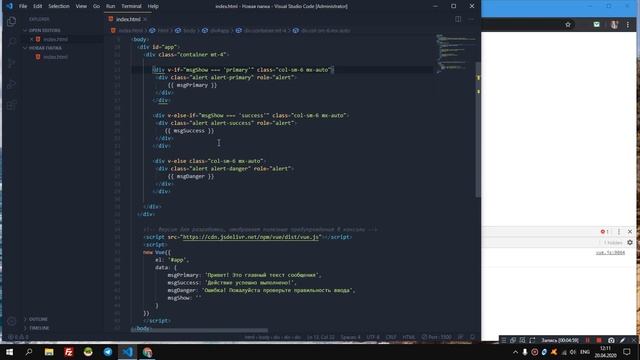Change indentation via Spaces: 4 status
640x360 pixels.
(350, 337)
